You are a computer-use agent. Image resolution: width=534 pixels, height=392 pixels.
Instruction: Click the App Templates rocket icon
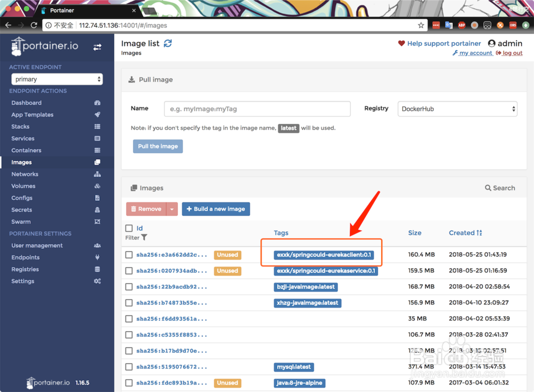coord(97,115)
